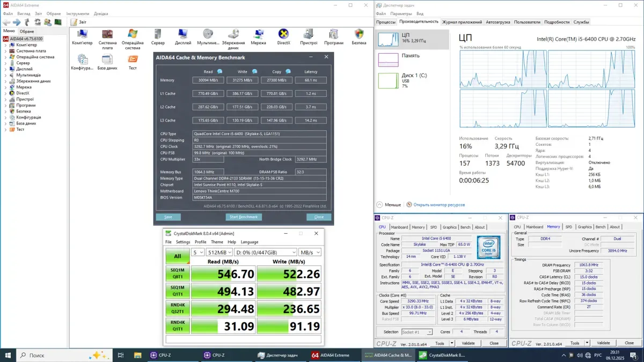Open the Тест category icon

tap(132, 60)
